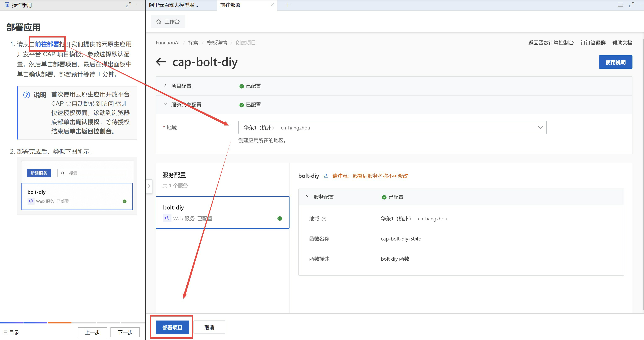Open the hamburger menu at top right
644x340 pixels.
621,5
